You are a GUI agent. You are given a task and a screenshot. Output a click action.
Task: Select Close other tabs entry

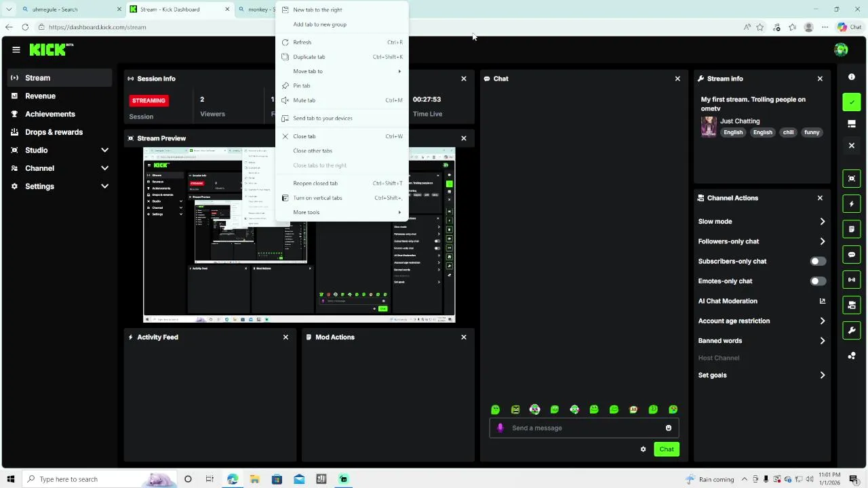pos(342,150)
